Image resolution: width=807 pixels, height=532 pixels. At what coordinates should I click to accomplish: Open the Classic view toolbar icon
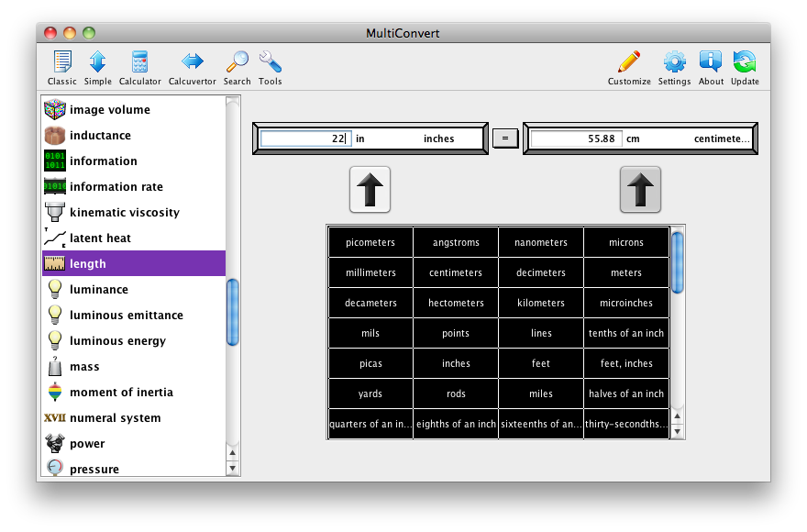(x=62, y=68)
